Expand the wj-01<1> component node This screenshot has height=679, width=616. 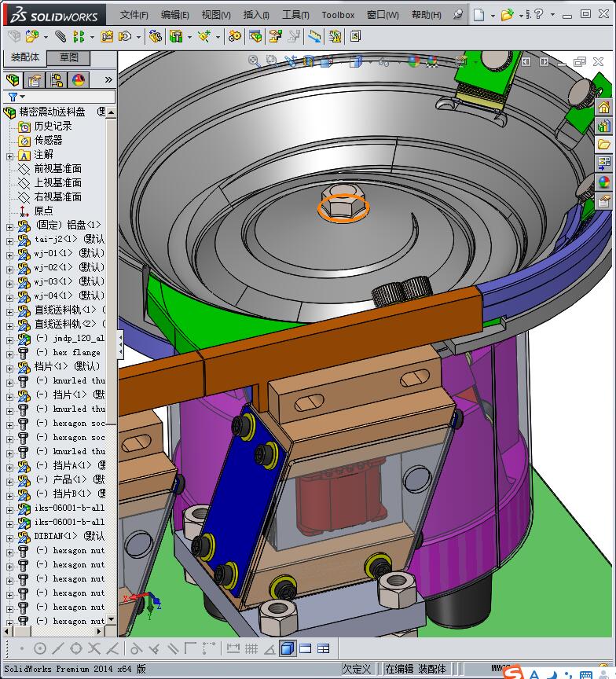pyautogui.click(x=10, y=255)
